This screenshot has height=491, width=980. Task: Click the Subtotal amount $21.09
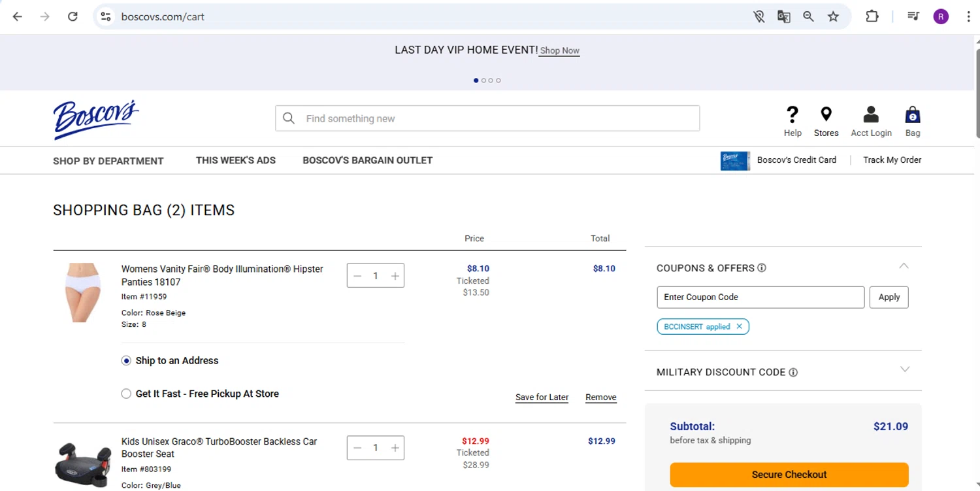[x=890, y=426]
